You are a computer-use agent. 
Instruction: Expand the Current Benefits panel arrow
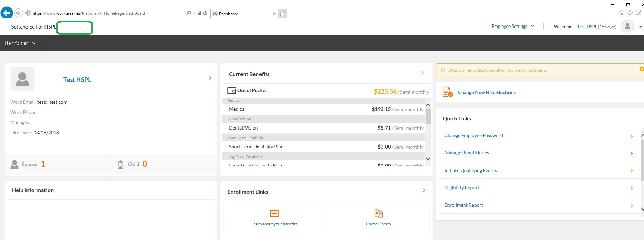point(422,73)
